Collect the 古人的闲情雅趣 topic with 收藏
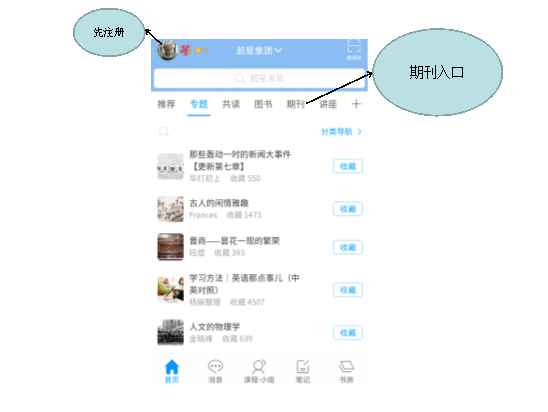Viewport: 548px width, 412px height. [348, 209]
